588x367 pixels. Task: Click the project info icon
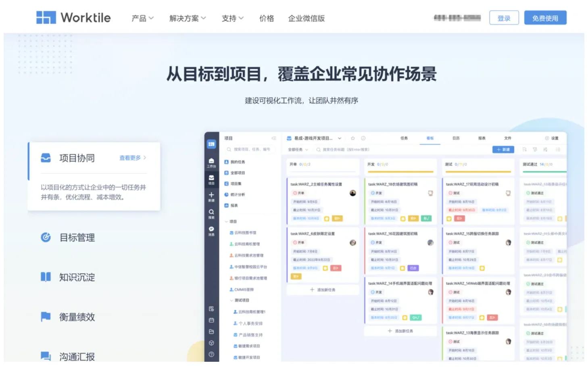tap(363, 138)
